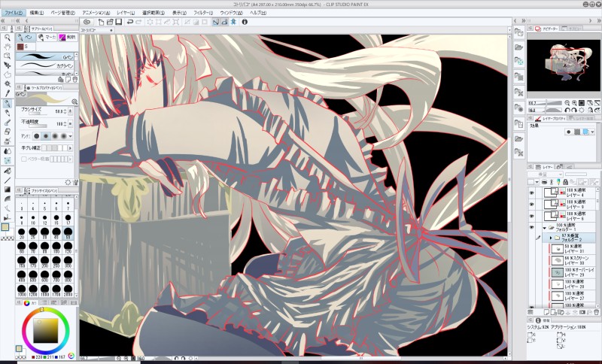Viewport: 602px width, 364px height.
Task: Open the ファイル menu
Action: [x=13, y=13]
